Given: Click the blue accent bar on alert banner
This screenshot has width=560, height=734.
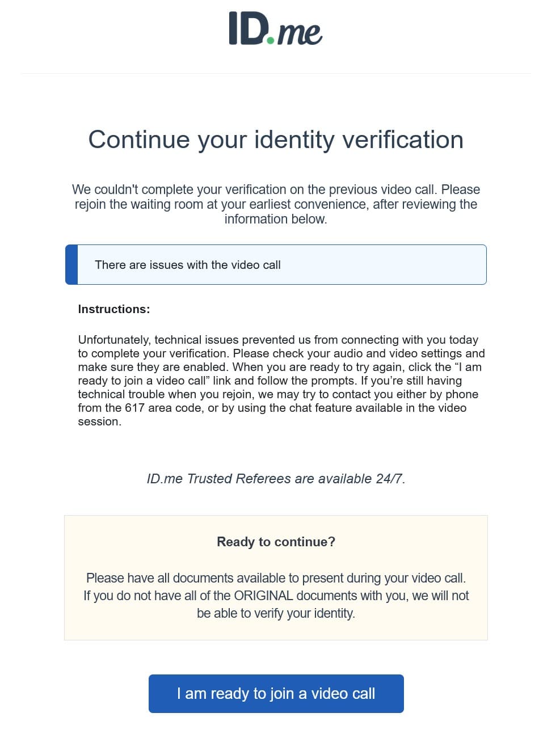Looking at the screenshot, I should (x=71, y=265).
